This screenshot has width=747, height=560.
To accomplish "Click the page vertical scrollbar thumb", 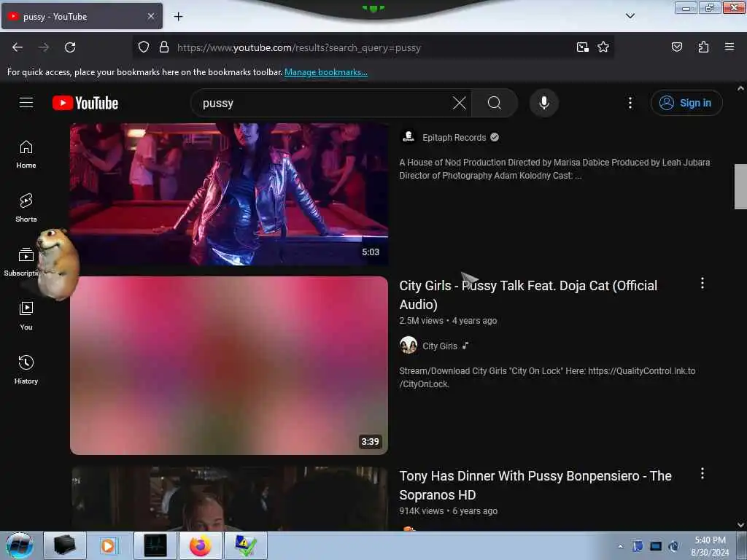I will click(740, 186).
